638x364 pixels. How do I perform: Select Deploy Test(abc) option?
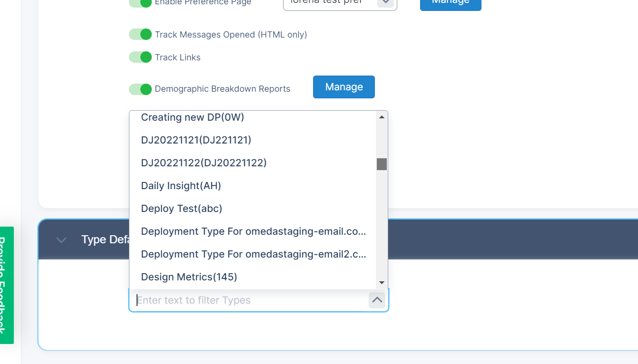tap(181, 209)
